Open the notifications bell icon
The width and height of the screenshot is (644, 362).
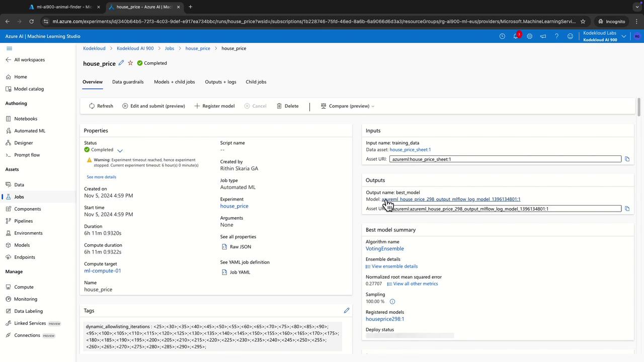(x=516, y=36)
